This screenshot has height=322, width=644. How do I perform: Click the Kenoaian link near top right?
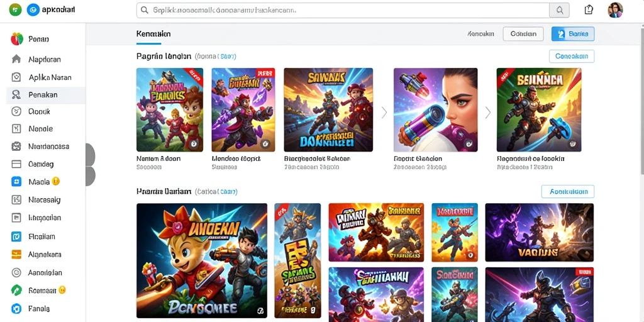tap(480, 34)
